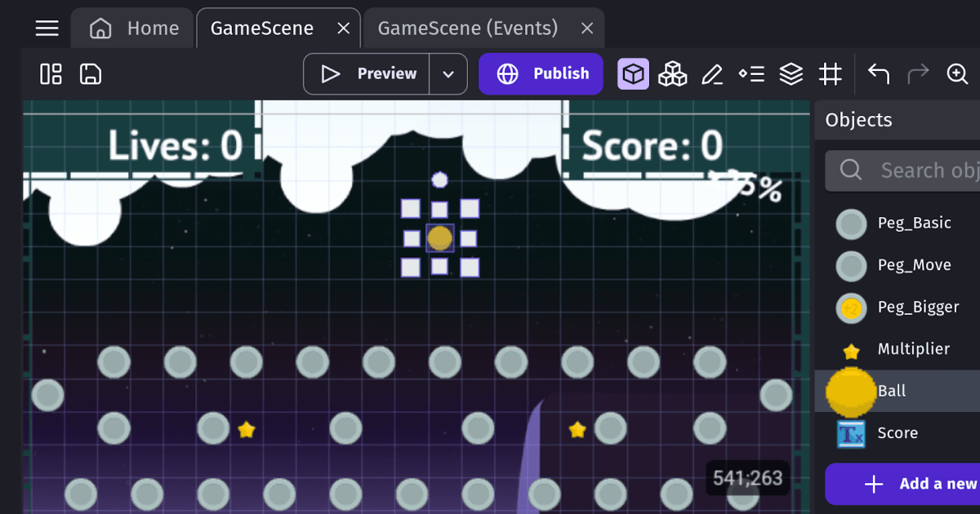Switch to the GameScene (Events) tab
Viewport: 980px width, 514px height.
click(x=465, y=27)
